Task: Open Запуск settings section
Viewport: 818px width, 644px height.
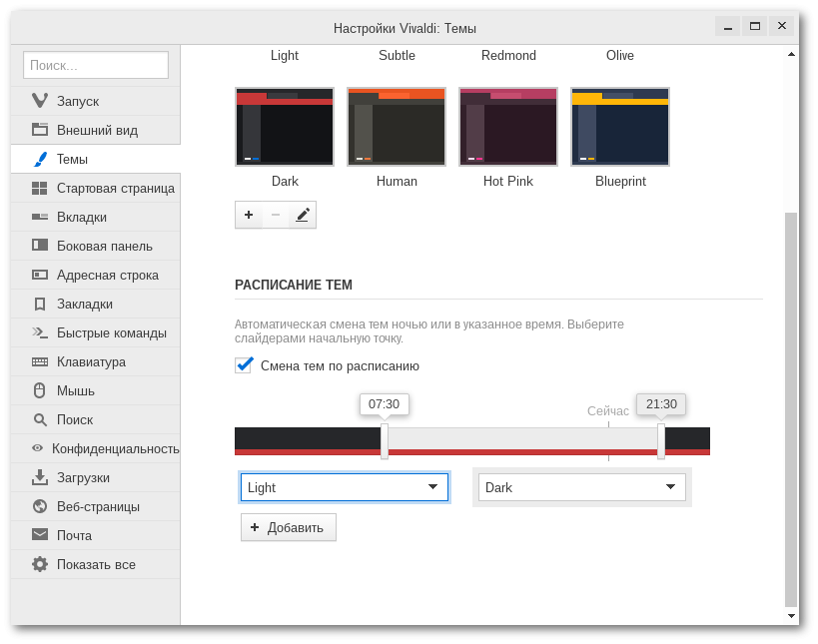Action: [x=96, y=101]
